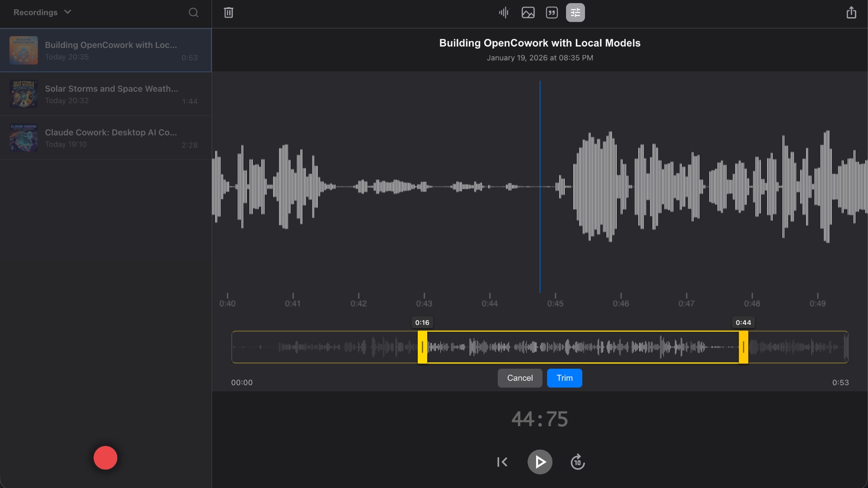
Task: Cancel the trim operation
Action: click(520, 378)
